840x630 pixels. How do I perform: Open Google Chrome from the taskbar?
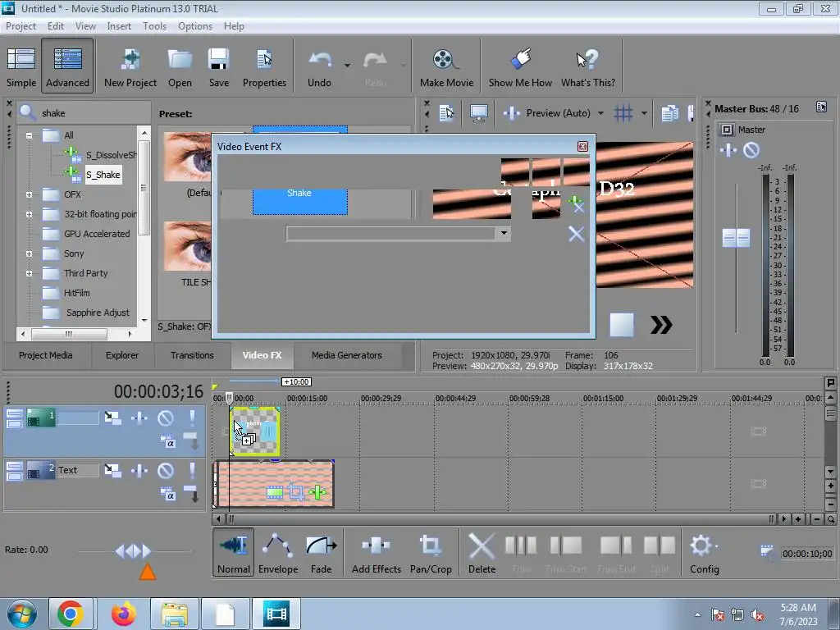click(x=71, y=614)
